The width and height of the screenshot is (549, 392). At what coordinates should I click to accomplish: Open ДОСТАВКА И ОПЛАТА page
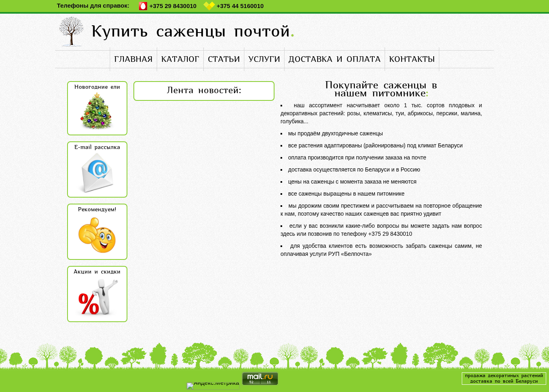[x=334, y=59]
